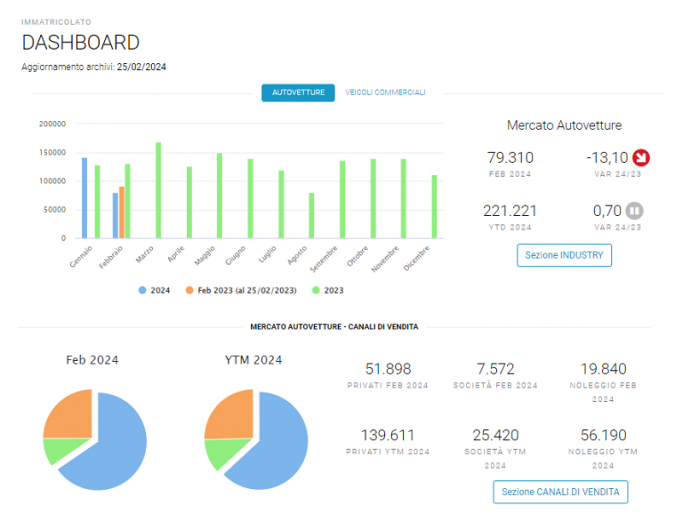Click the blue Febbraio 2024 bar
Screen dimensions: 683x512
point(115,216)
